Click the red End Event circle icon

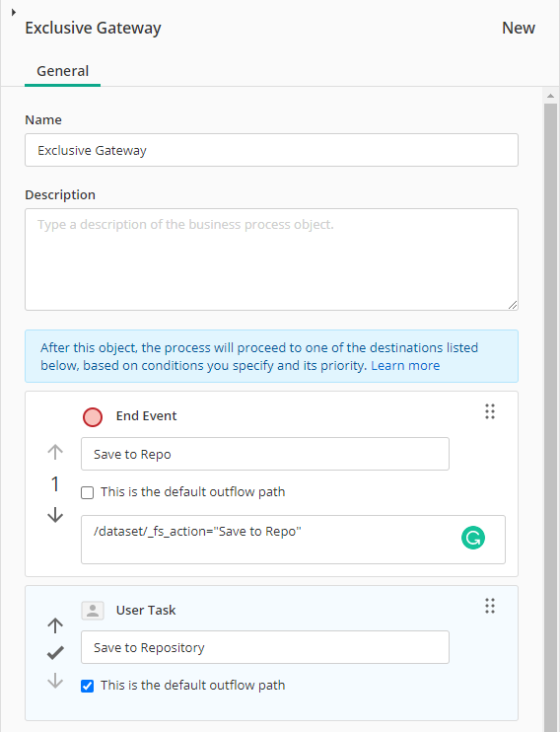[93, 417]
